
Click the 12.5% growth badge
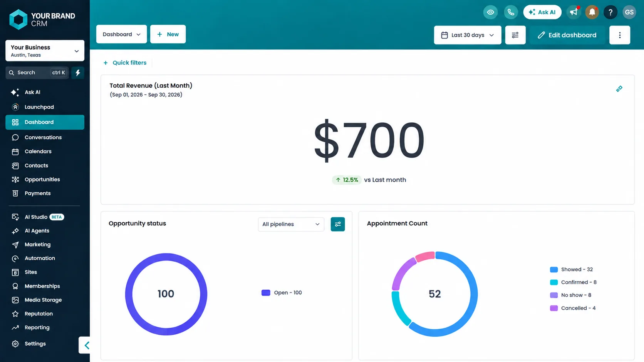347,180
